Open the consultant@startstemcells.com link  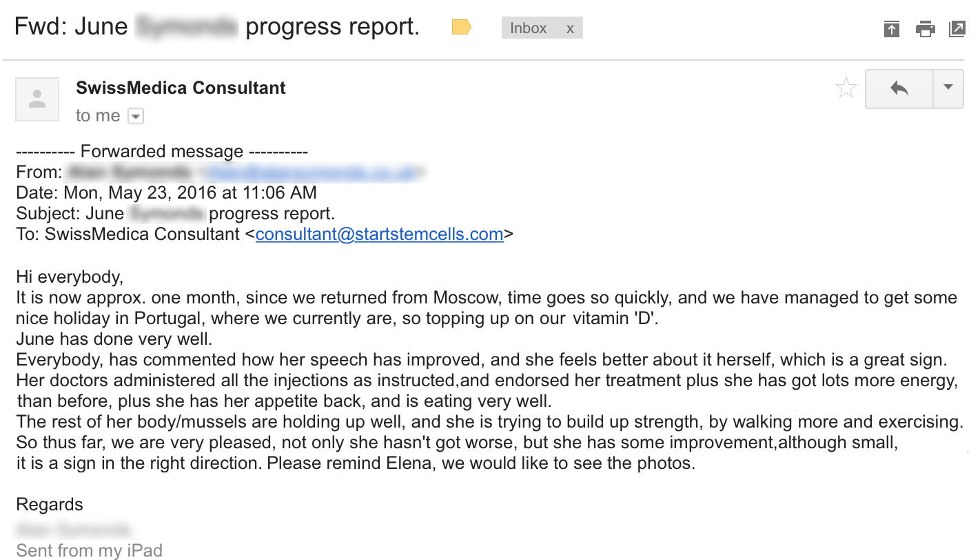380,234
